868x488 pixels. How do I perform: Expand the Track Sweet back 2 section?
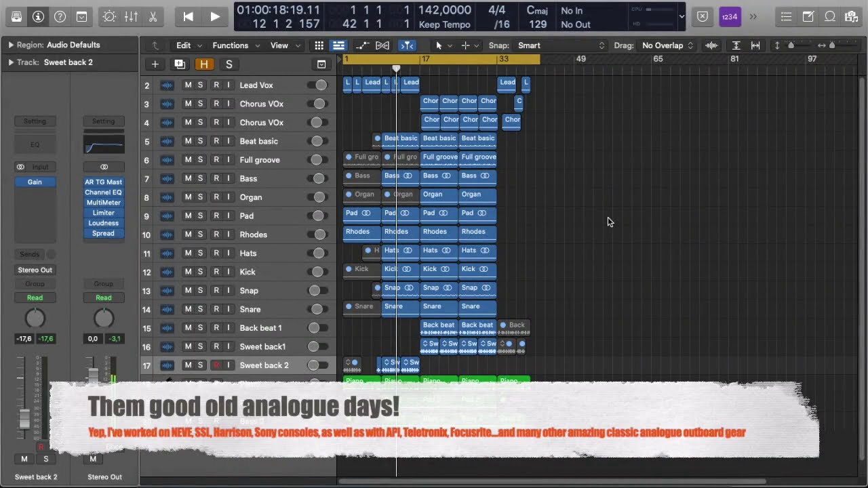tap(11, 62)
